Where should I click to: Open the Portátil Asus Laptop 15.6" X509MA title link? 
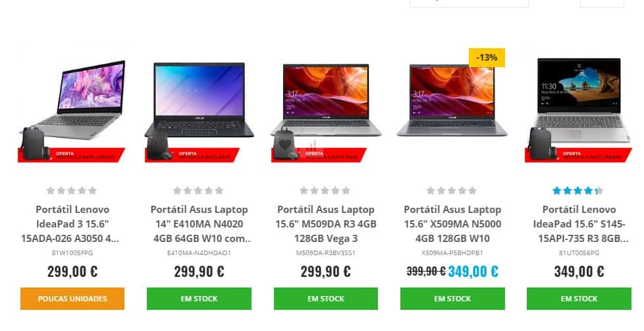tap(452, 224)
